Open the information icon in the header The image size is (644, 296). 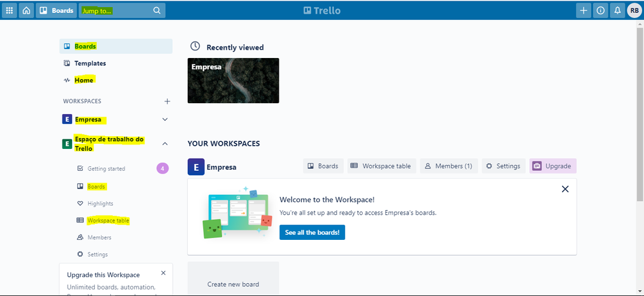tap(601, 11)
